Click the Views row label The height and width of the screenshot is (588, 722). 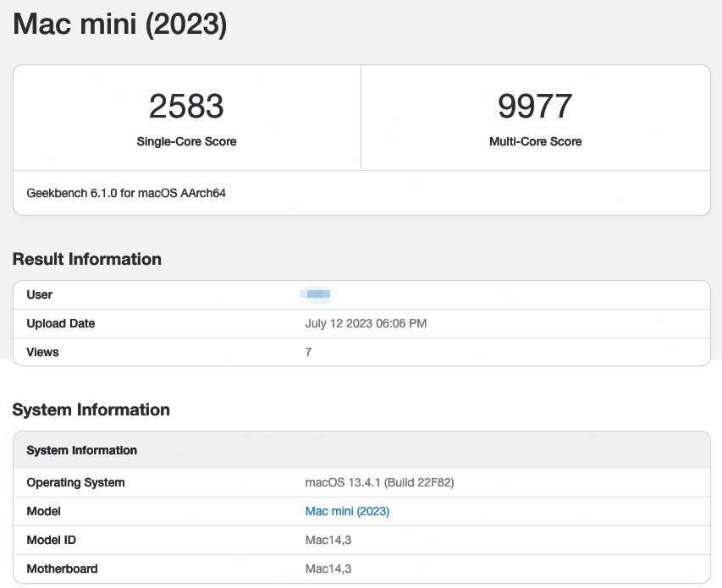coord(43,352)
